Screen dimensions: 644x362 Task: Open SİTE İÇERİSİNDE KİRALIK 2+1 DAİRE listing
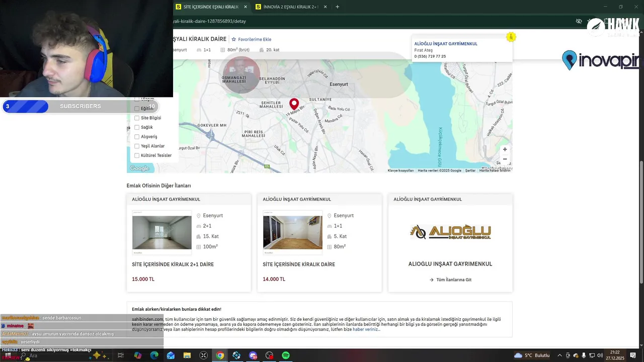(x=173, y=264)
